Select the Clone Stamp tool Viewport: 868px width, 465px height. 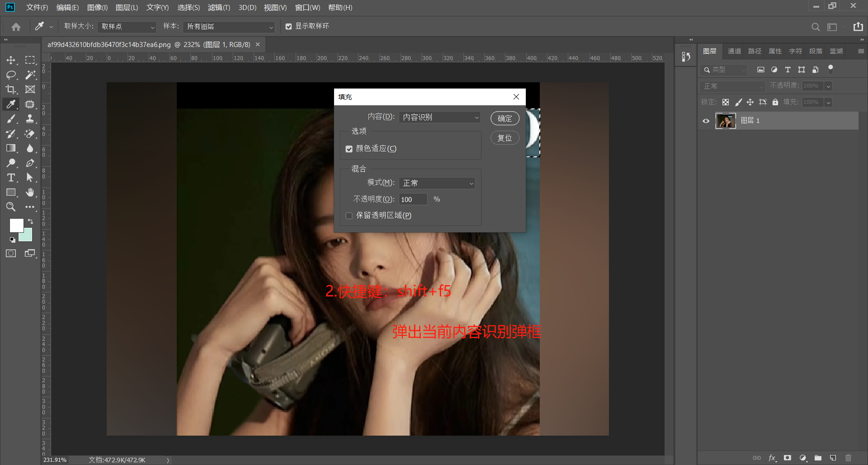[30, 119]
